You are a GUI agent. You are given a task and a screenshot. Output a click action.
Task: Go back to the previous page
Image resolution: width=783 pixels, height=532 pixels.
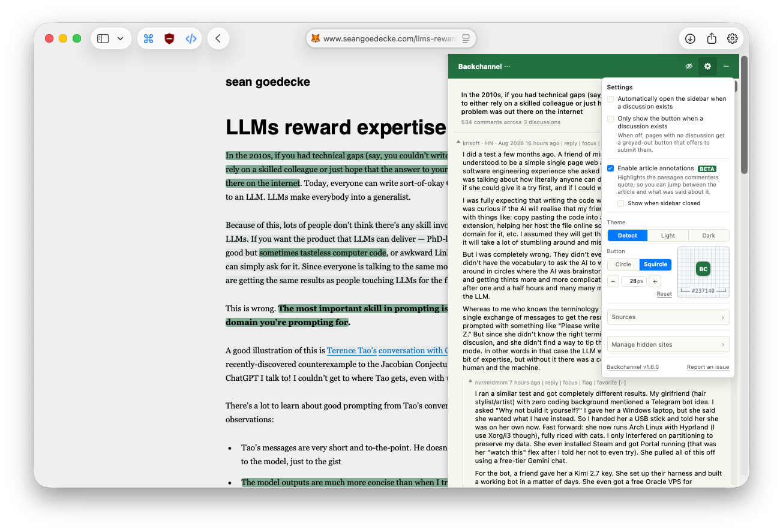[218, 38]
